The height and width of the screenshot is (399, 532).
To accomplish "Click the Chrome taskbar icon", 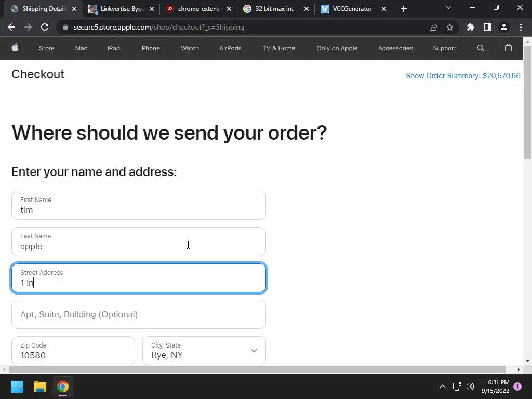I will click(63, 387).
